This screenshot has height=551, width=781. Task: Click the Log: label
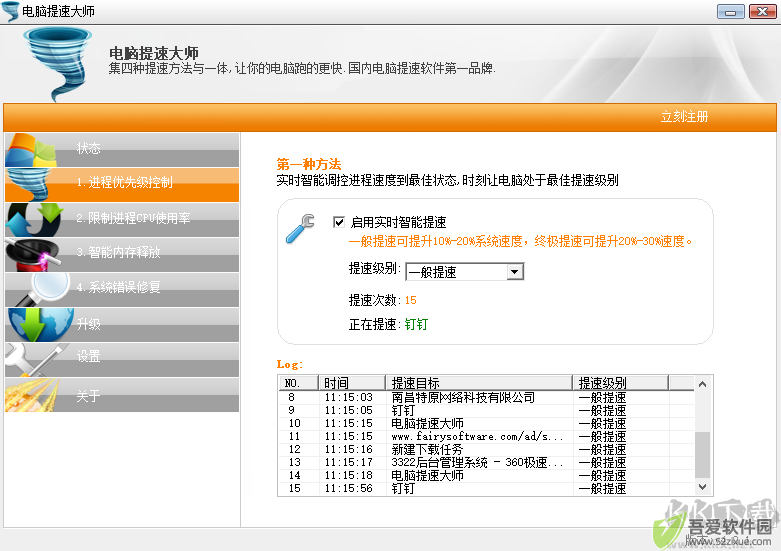click(x=289, y=364)
